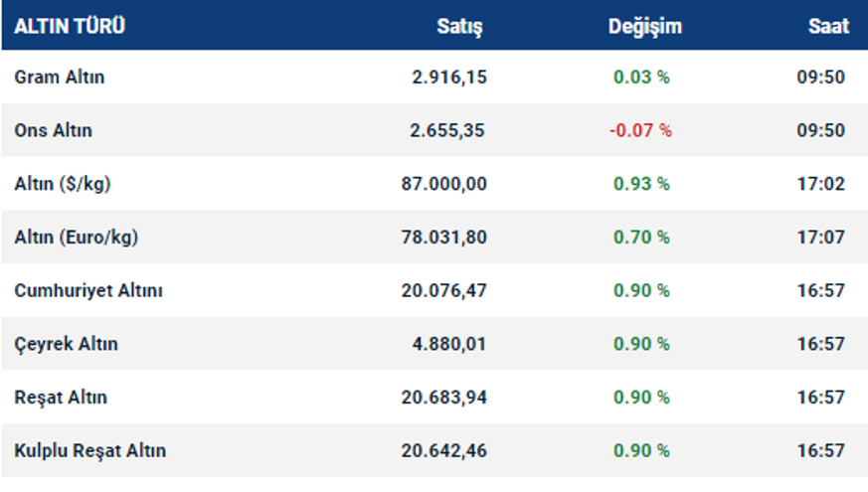Click the Çeyrek Altın price 4.880,01
Viewport: 868px width, 492px height.
pyautogui.click(x=448, y=344)
